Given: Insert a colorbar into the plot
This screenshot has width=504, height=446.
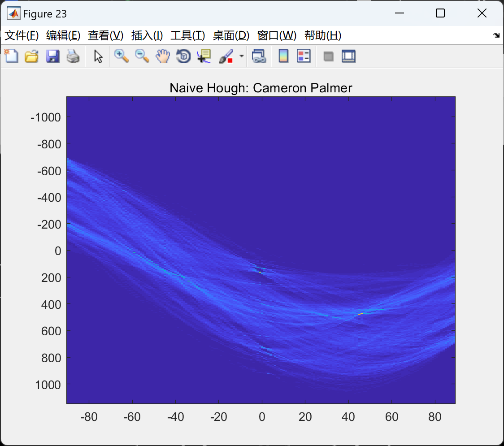Looking at the screenshot, I should pos(283,56).
